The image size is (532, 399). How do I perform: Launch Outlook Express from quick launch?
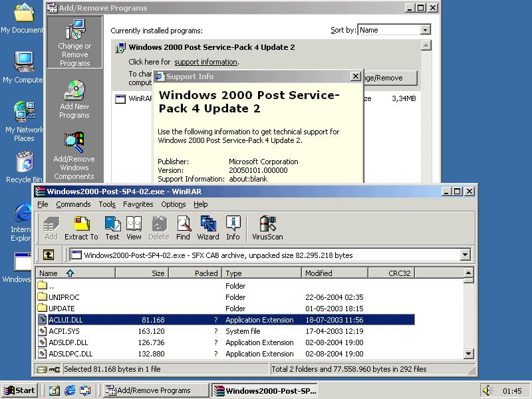point(85,390)
